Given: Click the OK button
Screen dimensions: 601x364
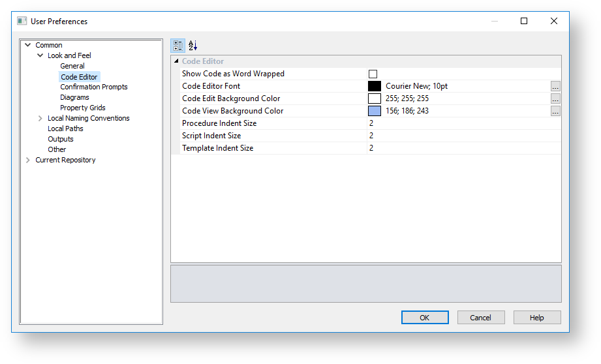Looking at the screenshot, I should click(425, 318).
